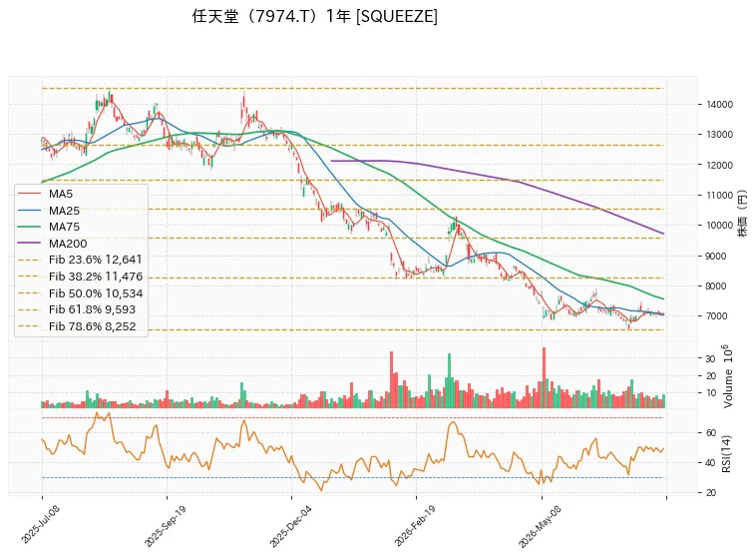
Task: Click the 12000 price axis label
Action: [x=720, y=165]
